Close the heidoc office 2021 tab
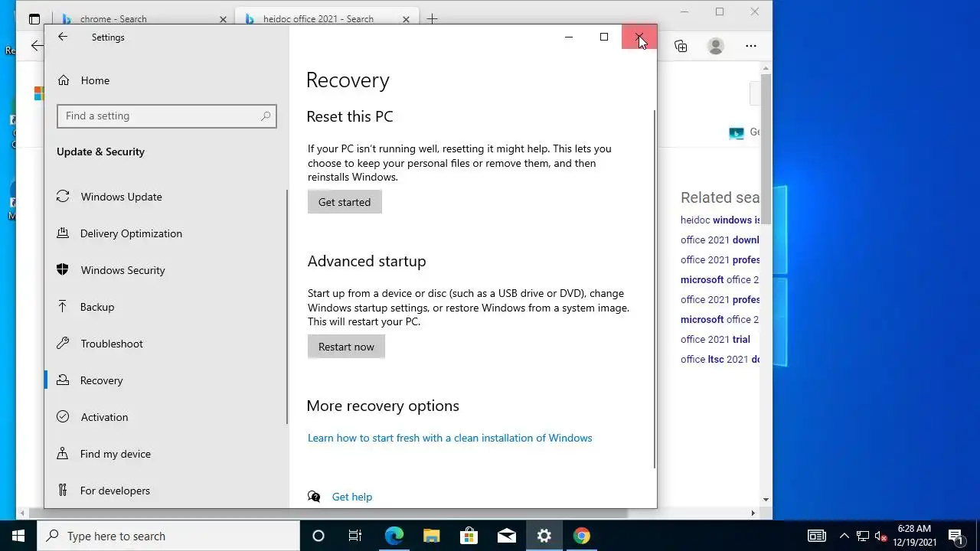 pyautogui.click(x=407, y=18)
